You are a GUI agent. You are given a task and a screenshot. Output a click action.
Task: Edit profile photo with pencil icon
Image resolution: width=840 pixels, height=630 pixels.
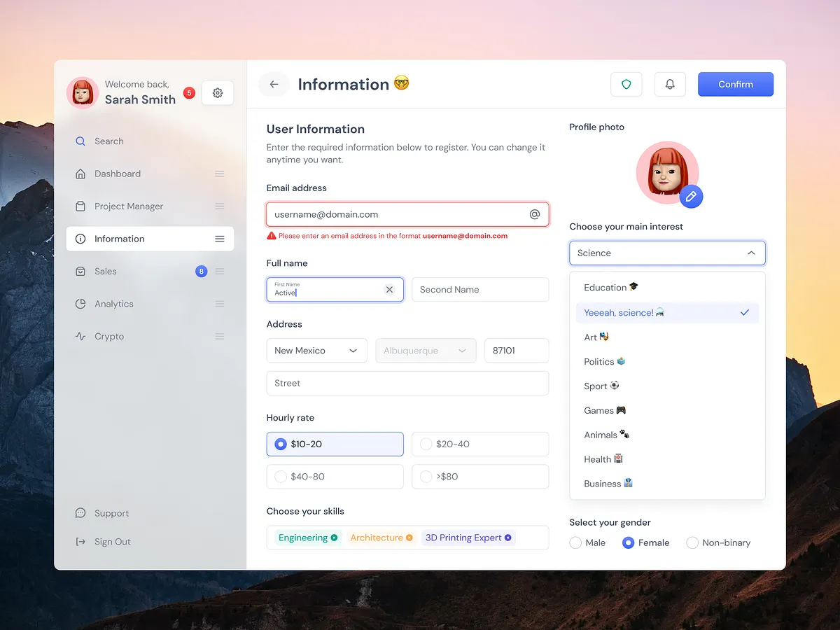691,197
